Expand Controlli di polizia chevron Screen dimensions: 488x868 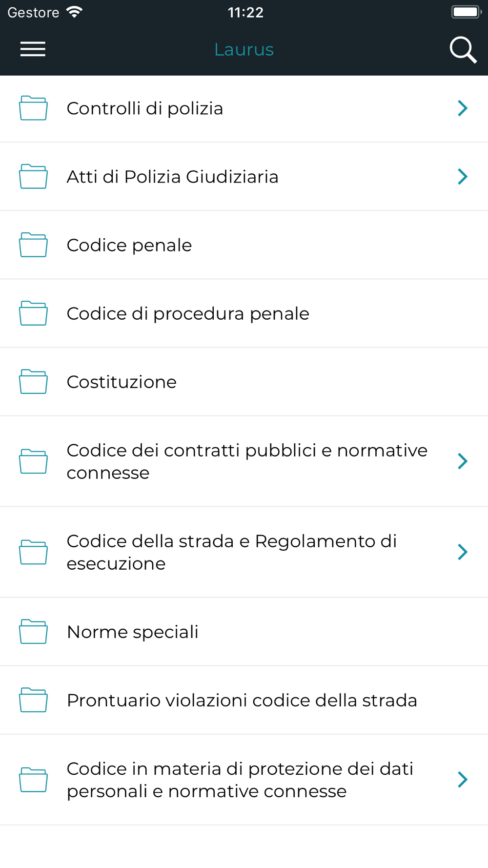click(x=462, y=108)
